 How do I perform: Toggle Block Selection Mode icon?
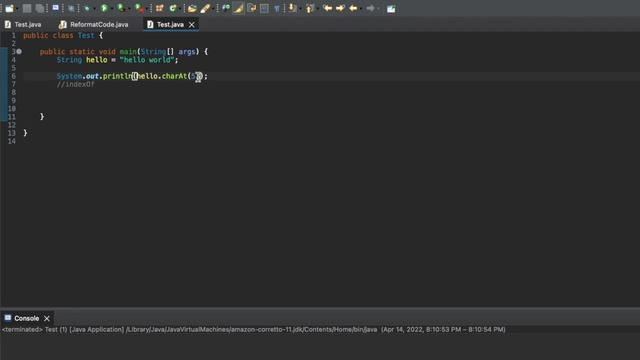pos(264,8)
